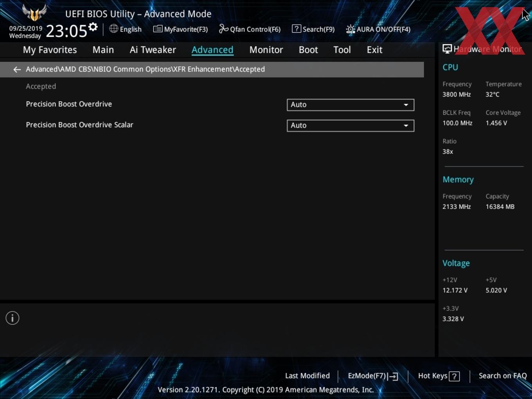
Task: Click the Voltage section heading
Action: click(x=456, y=263)
